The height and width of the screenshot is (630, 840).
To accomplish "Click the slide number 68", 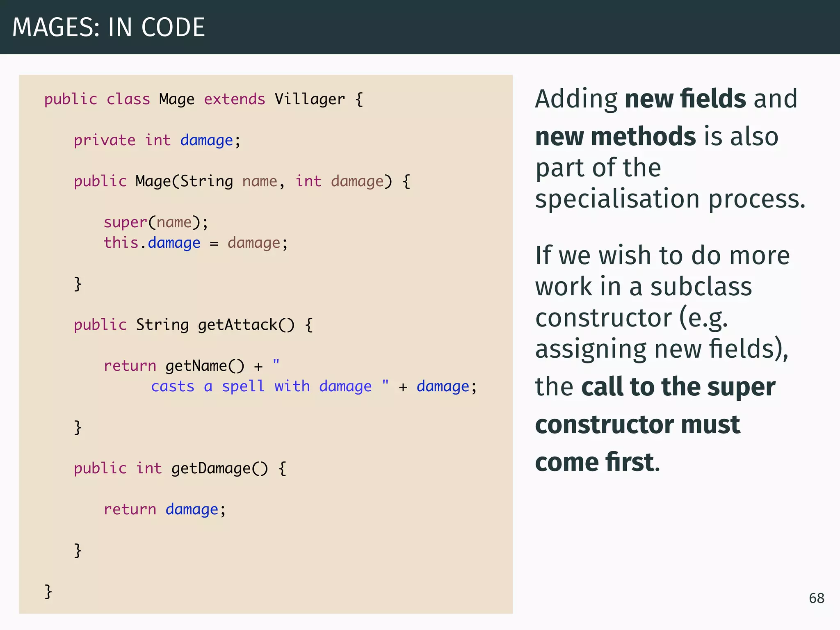I will pyautogui.click(x=816, y=598).
